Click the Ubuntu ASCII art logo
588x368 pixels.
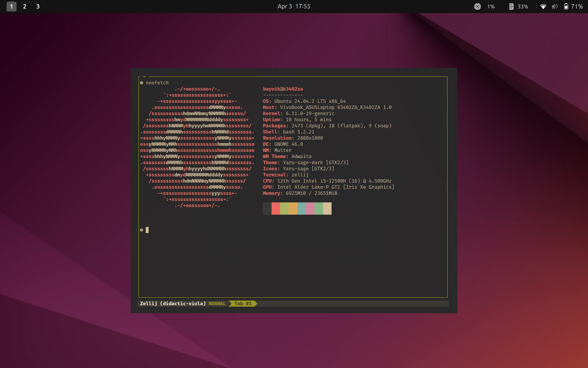pyautogui.click(x=197, y=147)
